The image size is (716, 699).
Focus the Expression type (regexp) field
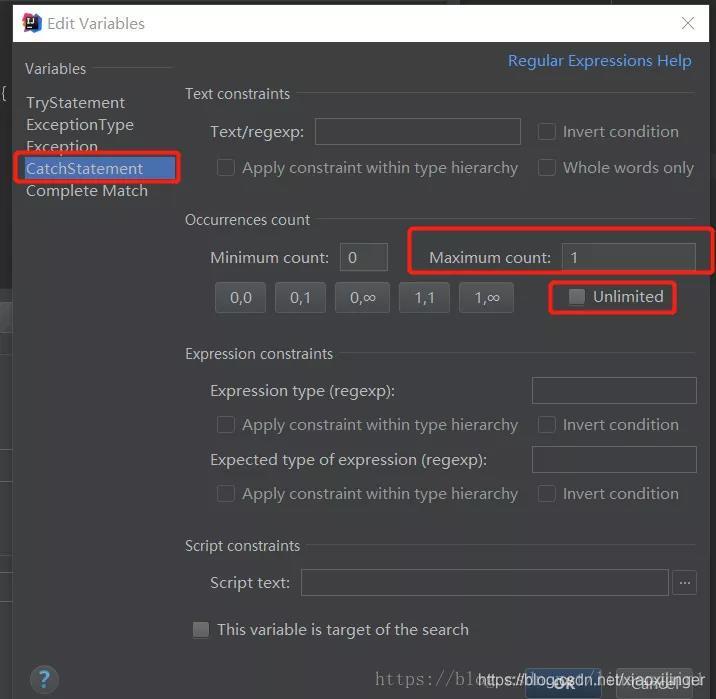[x=614, y=390]
